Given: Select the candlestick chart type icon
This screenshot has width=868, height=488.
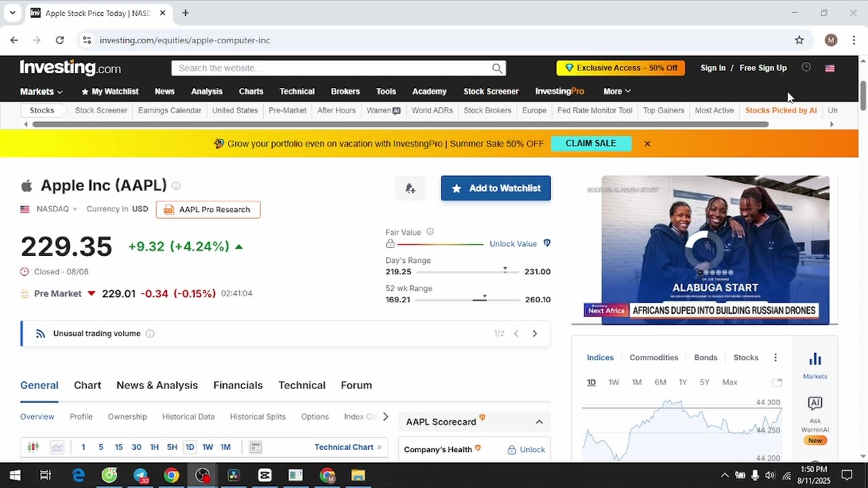Looking at the screenshot, I should coord(33,447).
